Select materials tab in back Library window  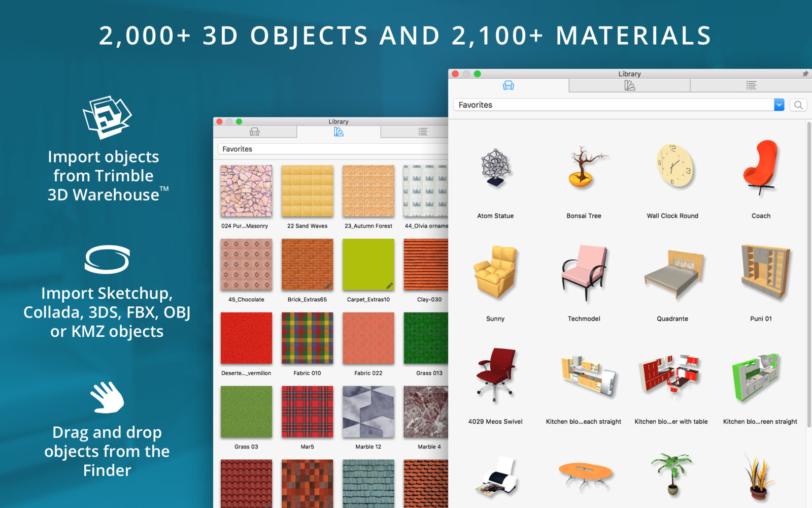pyautogui.click(x=339, y=132)
